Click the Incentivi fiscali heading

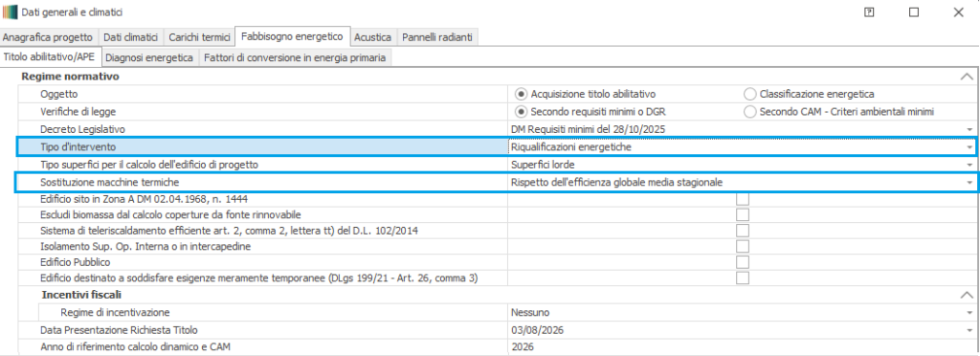coord(81,294)
